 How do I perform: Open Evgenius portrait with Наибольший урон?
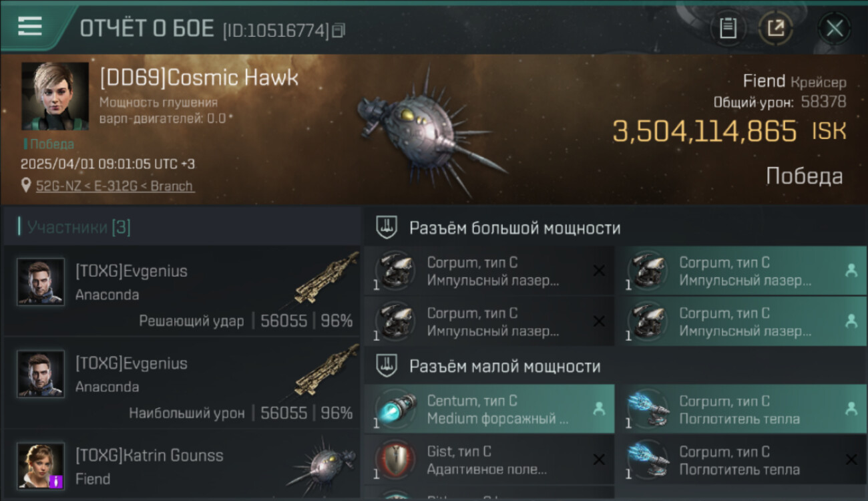point(41,374)
